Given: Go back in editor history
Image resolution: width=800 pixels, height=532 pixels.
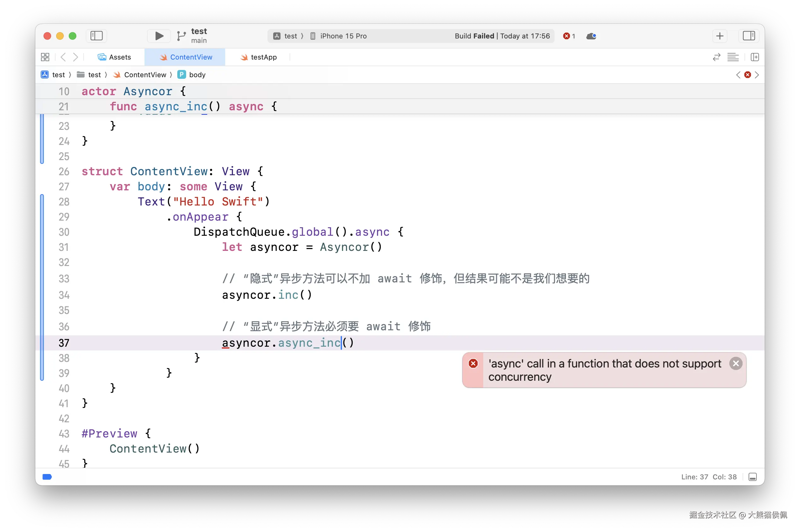Looking at the screenshot, I should point(63,57).
